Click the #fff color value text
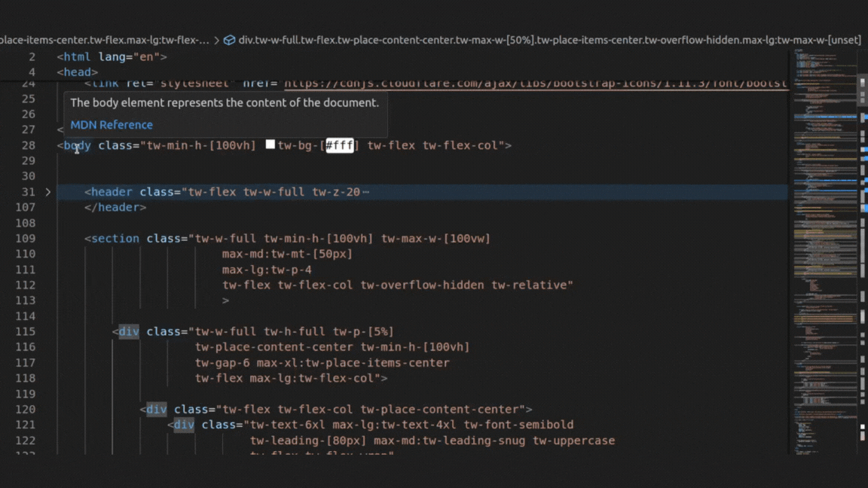 (339, 145)
